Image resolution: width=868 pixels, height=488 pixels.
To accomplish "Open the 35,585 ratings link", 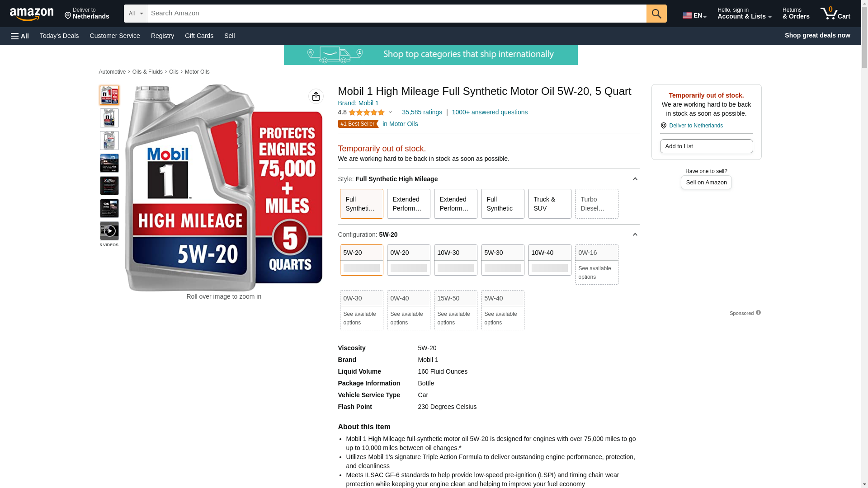I will [x=422, y=112].
